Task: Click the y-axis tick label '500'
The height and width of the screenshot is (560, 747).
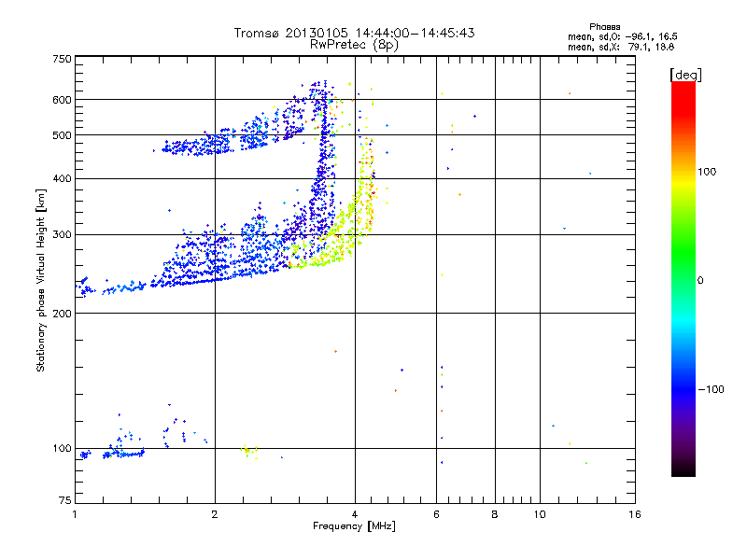Action: [62, 135]
